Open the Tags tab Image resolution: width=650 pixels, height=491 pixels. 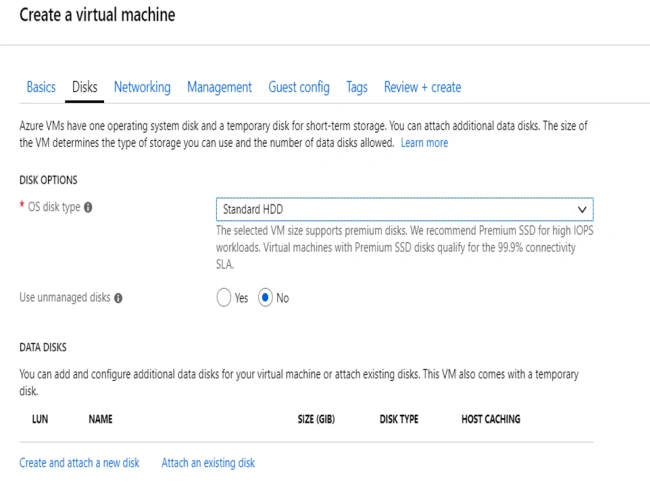tap(357, 87)
